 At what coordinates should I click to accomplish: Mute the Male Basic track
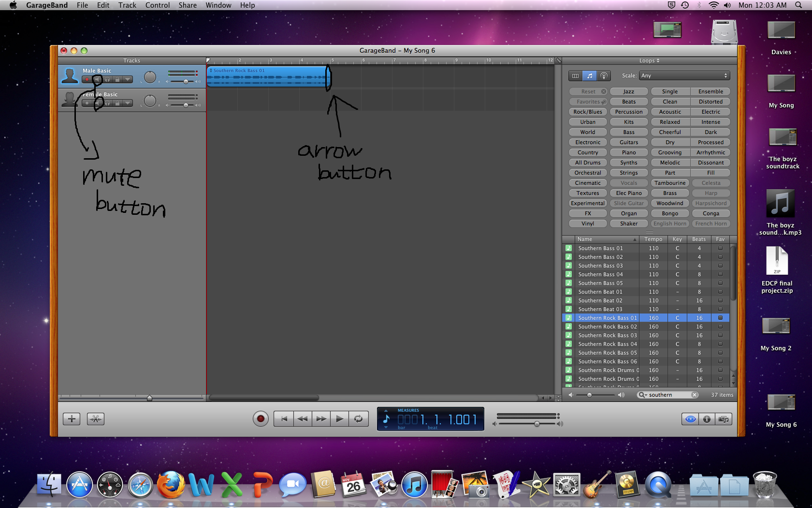click(x=97, y=79)
